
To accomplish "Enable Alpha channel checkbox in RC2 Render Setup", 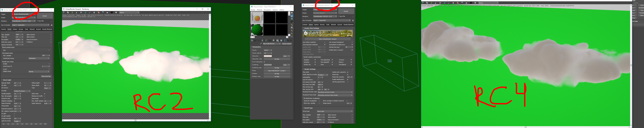I will [x=51, y=35].
